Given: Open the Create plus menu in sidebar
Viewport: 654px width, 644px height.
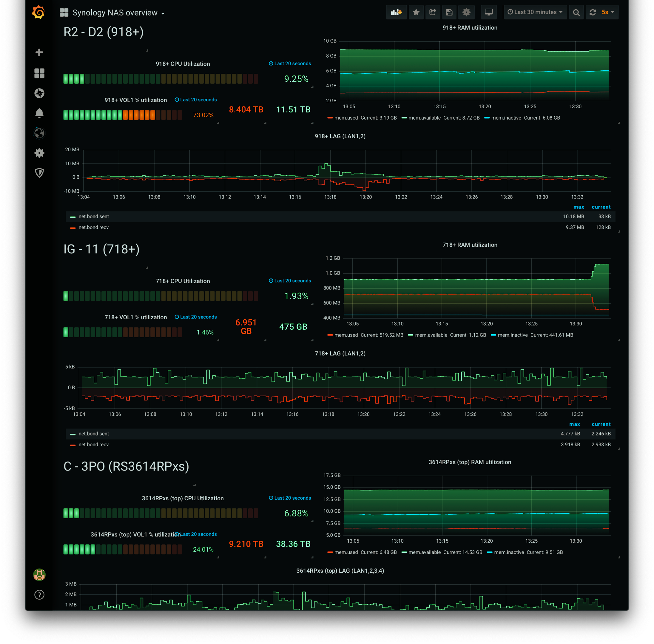Looking at the screenshot, I should coord(39,52).
